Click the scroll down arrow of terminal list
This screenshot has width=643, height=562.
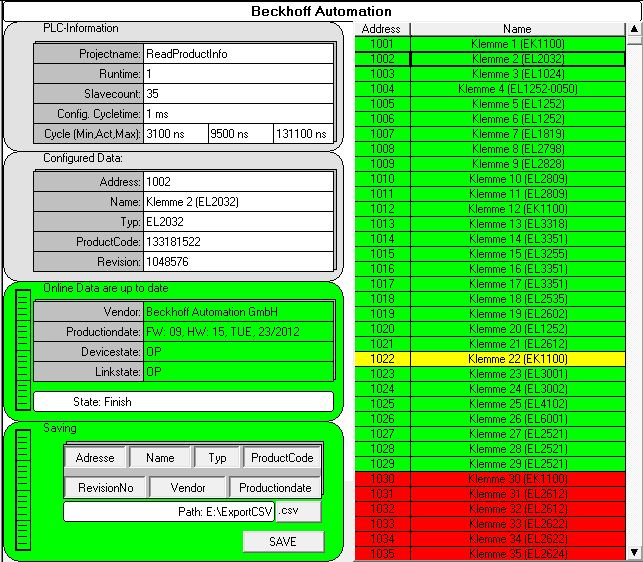tap(634, 552)
